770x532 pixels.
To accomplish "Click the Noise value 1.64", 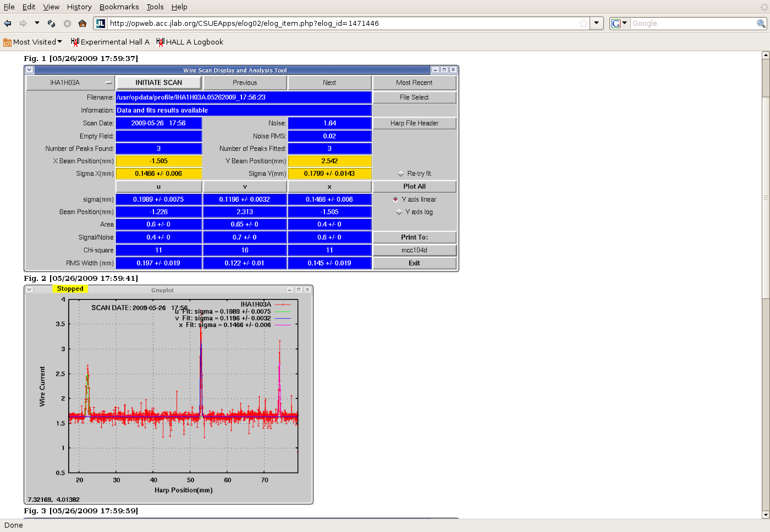I will (x=329, y=123).
